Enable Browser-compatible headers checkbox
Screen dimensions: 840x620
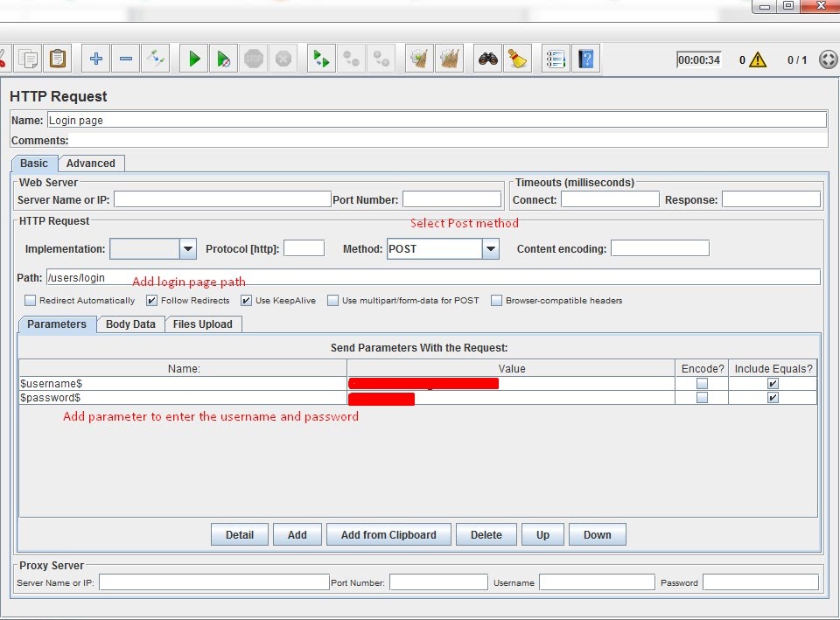click(497, 300)
